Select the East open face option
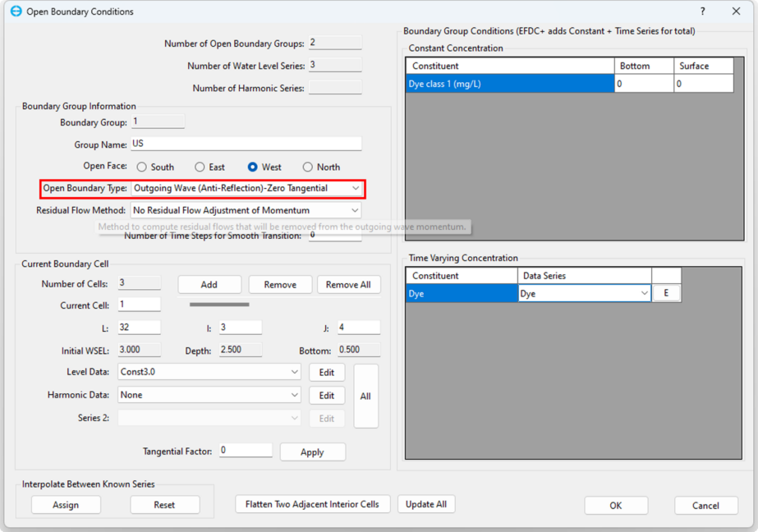 tap(200, 167)
